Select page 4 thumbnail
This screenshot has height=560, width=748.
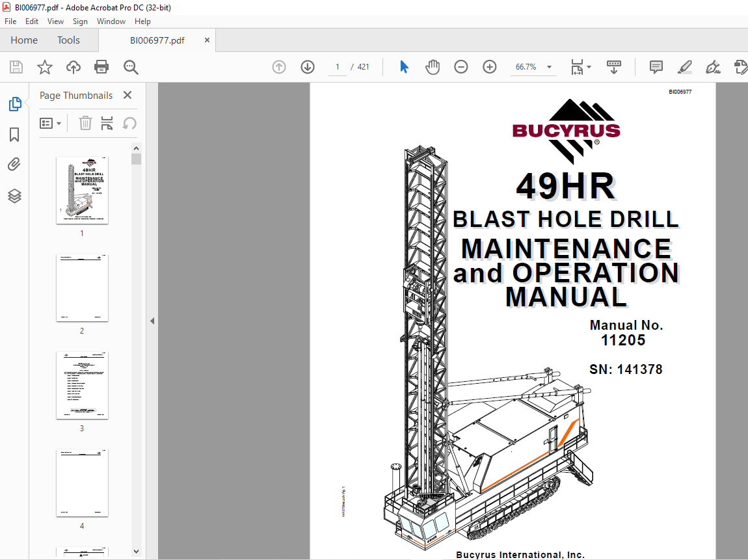coord(82,483)
